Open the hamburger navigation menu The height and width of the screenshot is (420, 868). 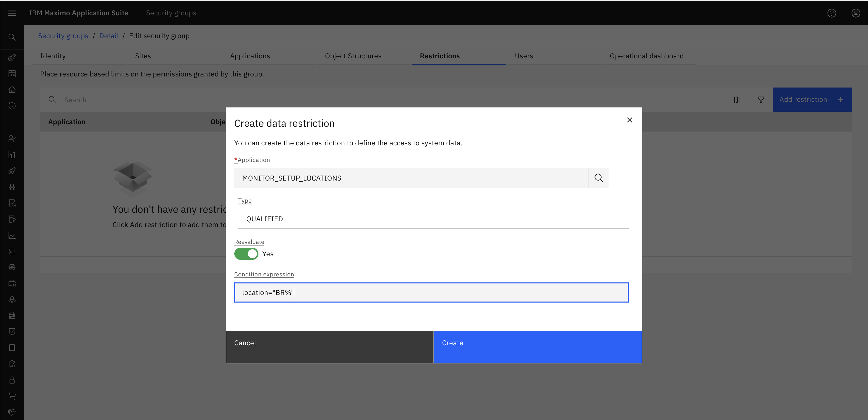point(12,13)
